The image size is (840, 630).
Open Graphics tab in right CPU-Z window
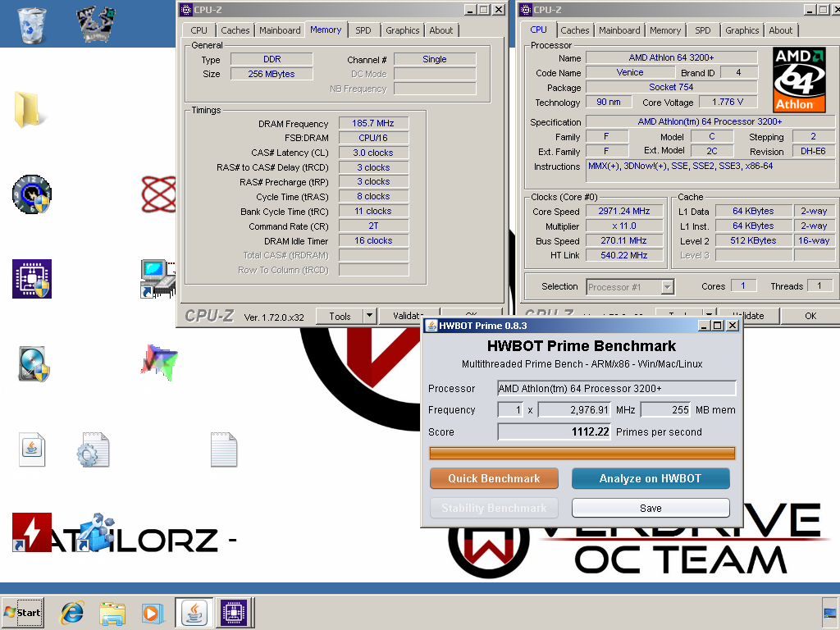(742, 30)
